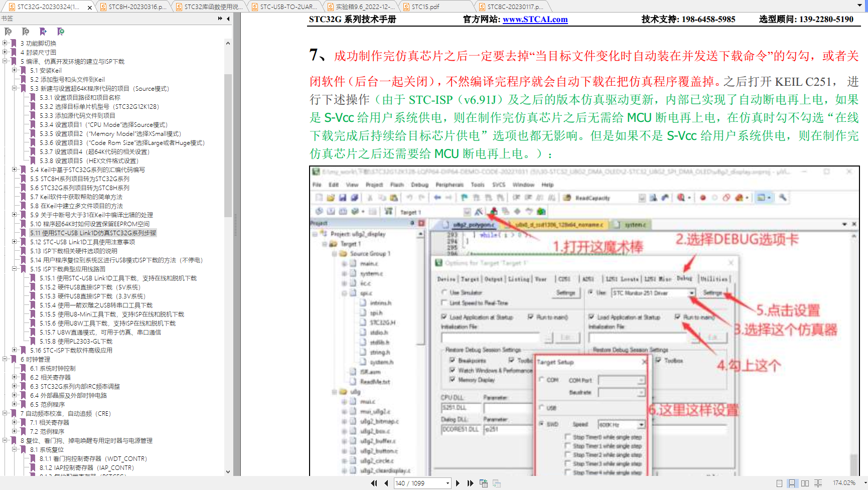Image resolution: width=868 pixels, height=490 pixels.
Task: Open bookmark '5.13 ISP下载相关硬件选项的说明'
Action: pos(73,251)
